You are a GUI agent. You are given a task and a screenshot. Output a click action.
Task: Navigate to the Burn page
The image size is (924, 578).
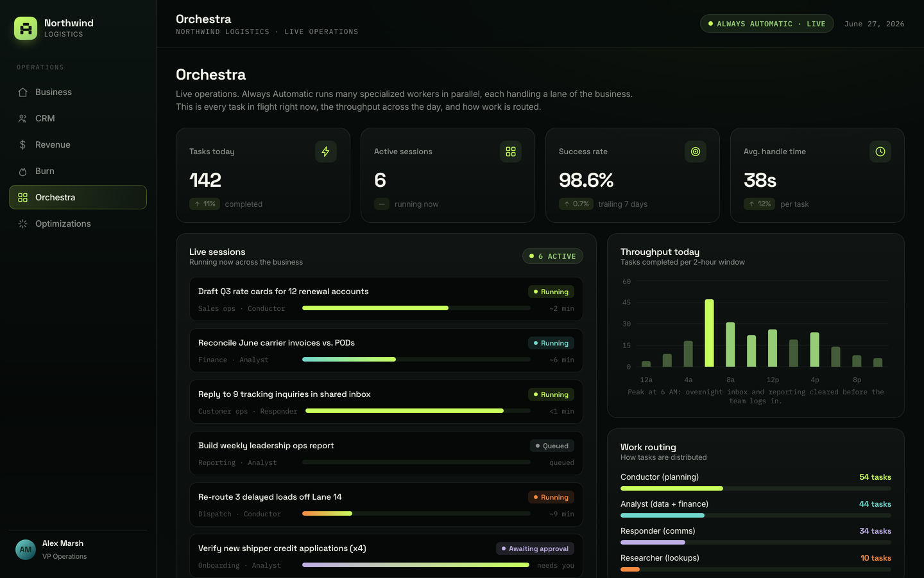click(78, 171)
